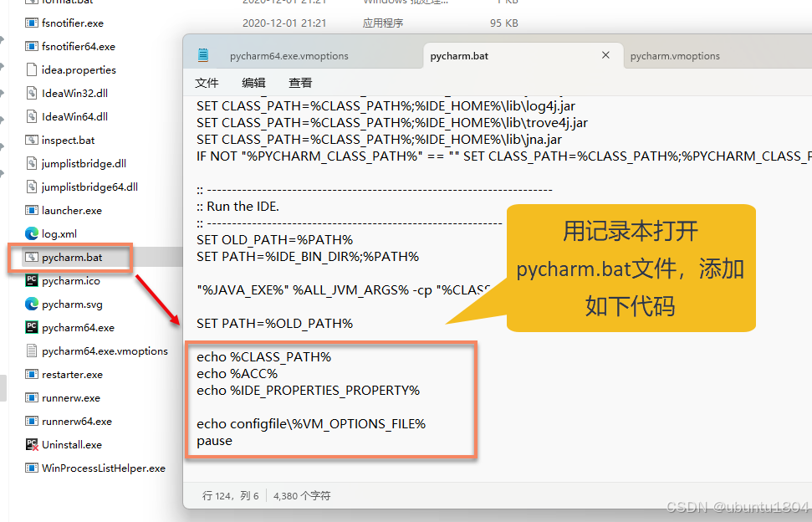Click the jumplistbridge.dll file icon
Image resolution: width=812 pixels, height=522 pixels.
(x=32, y=163)
